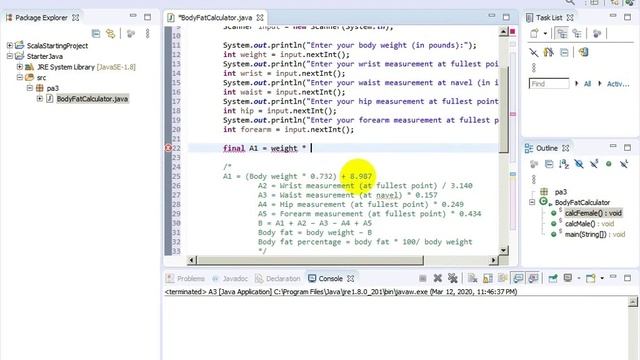Image resolution: width=640 pixels, height=360 pixels.
Task: Click Remove Launch icon in Console
Action: point(438,278)
